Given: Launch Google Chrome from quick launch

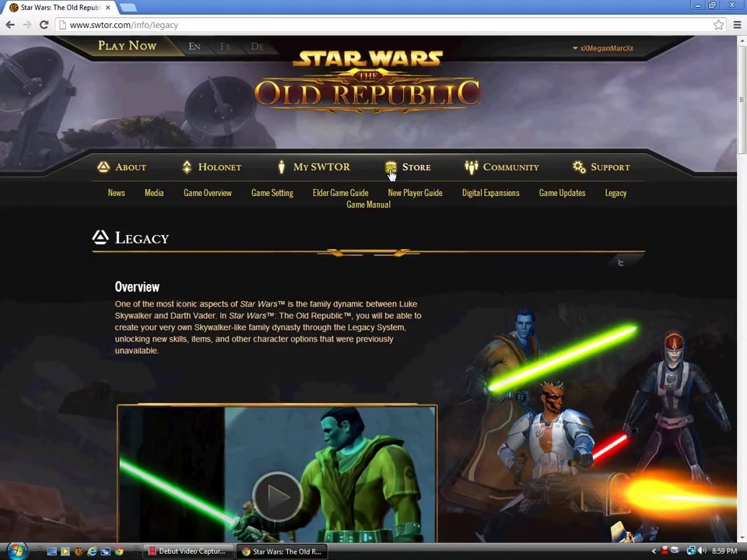Looking at the screenshot, I should pyautogui.click(x=119, y=551).
